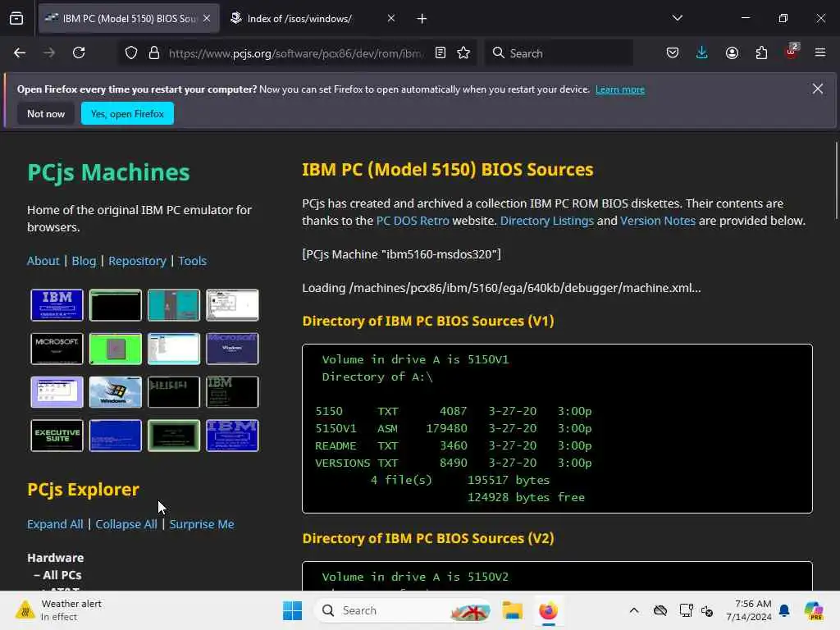Open the teal game screen thumbnail
Image resolution: width=840 pixels, height=630 pixels.
coord(174,305)
